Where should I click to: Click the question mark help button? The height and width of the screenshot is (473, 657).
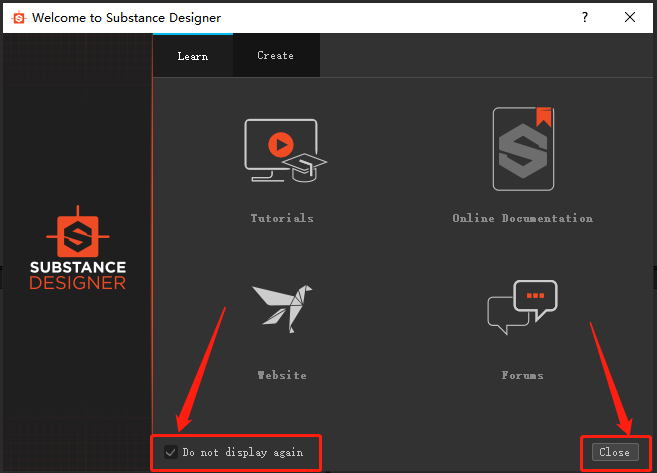(585, 17)
